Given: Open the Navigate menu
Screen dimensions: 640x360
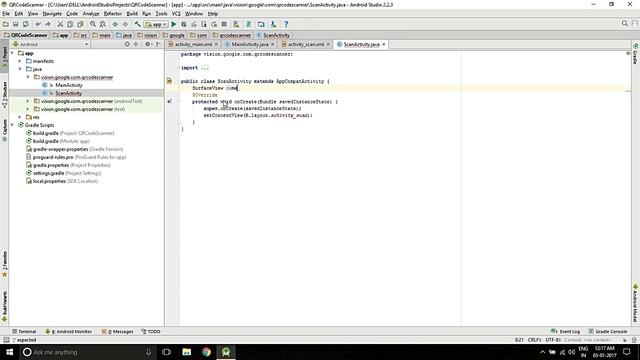Looking at the screenshot, I should tap(52, 13).
